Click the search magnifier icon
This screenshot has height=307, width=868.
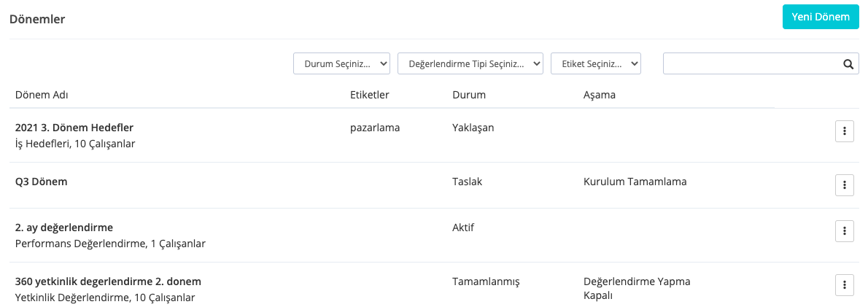point(848,64)
